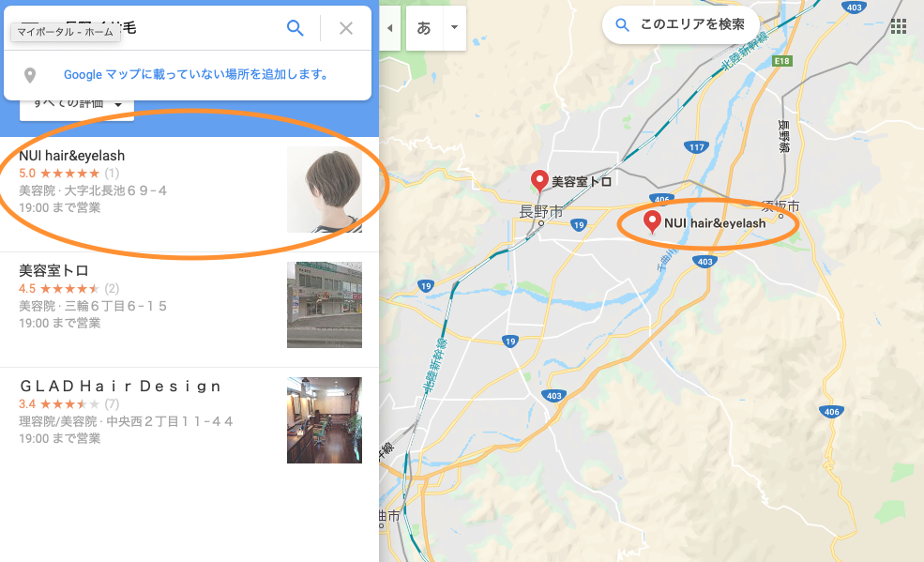View the NUI hair&eyelash photo thumbnail
The image size is (924, 562).
click(325, 190)
